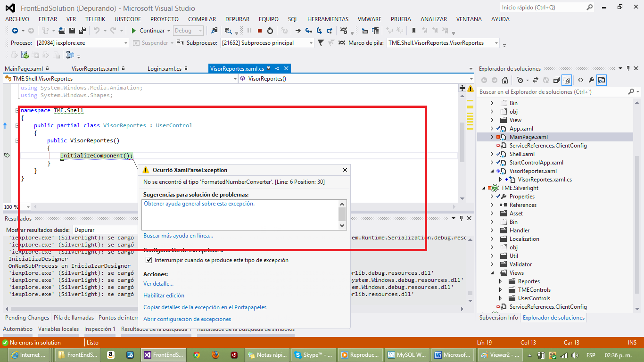Open the Proceso iexplore.exe dropdown
Image resolution: width=644 pixels, height=362 pixels.
(125, 43)
